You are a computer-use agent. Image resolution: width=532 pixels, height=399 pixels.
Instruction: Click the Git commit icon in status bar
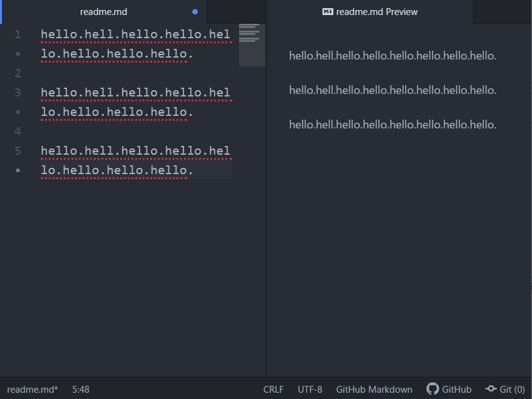[x=491, y=388]
